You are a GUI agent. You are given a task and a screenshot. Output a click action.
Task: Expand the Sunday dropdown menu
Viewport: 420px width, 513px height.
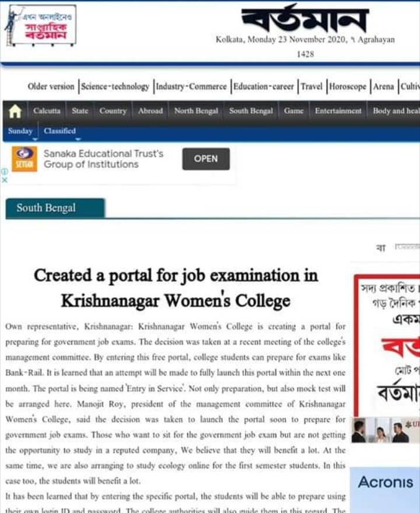pos(20,132)
